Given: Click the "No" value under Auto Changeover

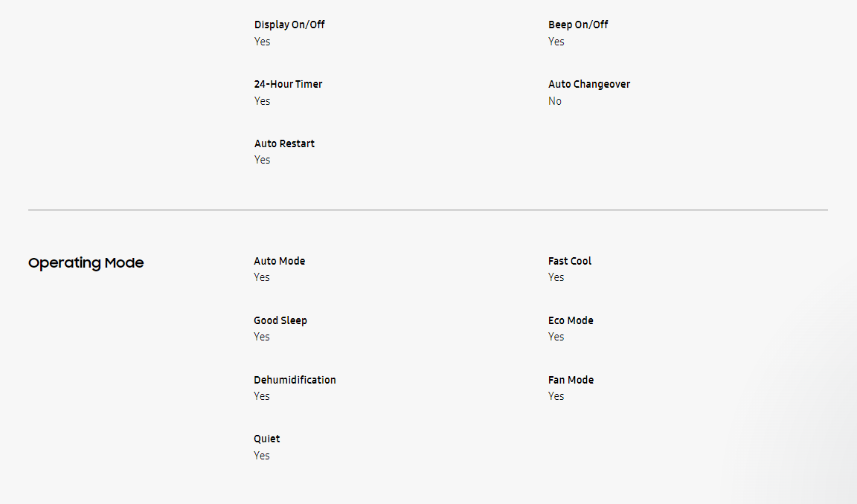Looking at the screenshot, I should (555, 101).
